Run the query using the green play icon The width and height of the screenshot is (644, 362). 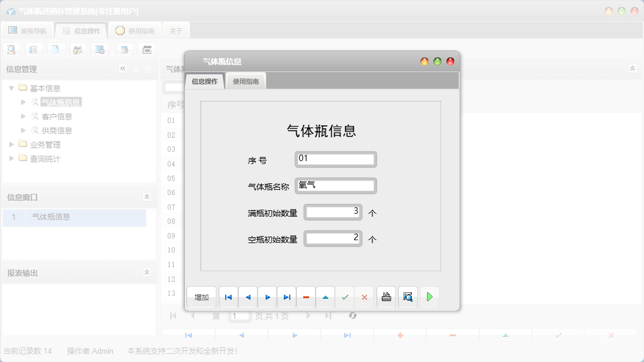[429, 297]
